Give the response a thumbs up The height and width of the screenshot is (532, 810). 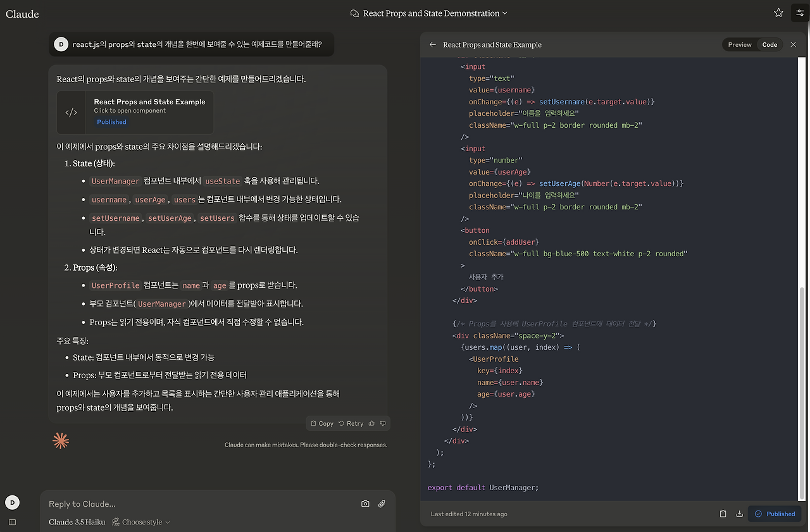[371, 423]
